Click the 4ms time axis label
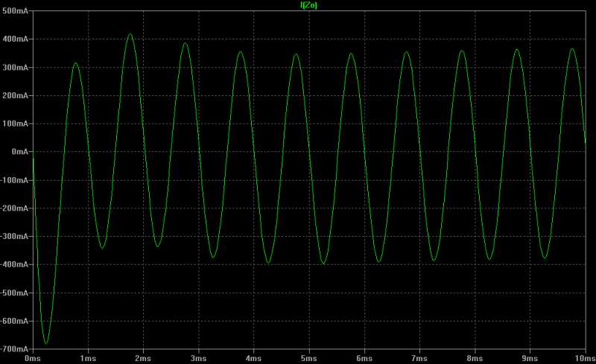The height and width of the screenshot is (364, 596). tap(253, 358)
